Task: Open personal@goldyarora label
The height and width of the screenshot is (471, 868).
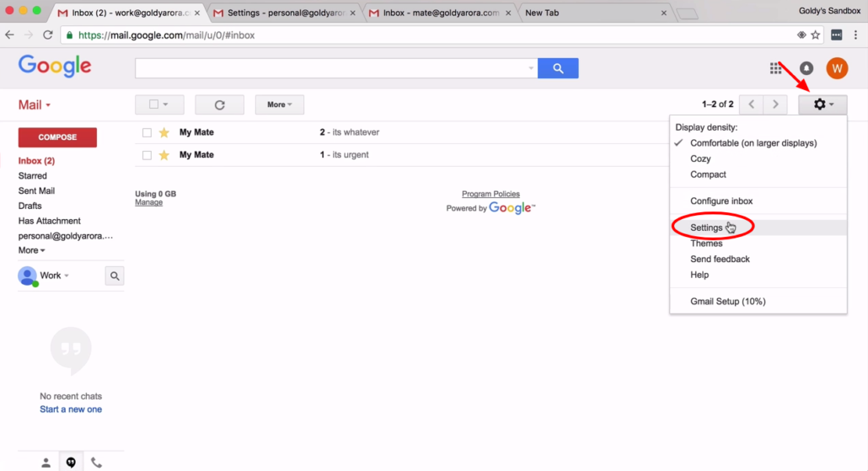Action: pos(66,236)
